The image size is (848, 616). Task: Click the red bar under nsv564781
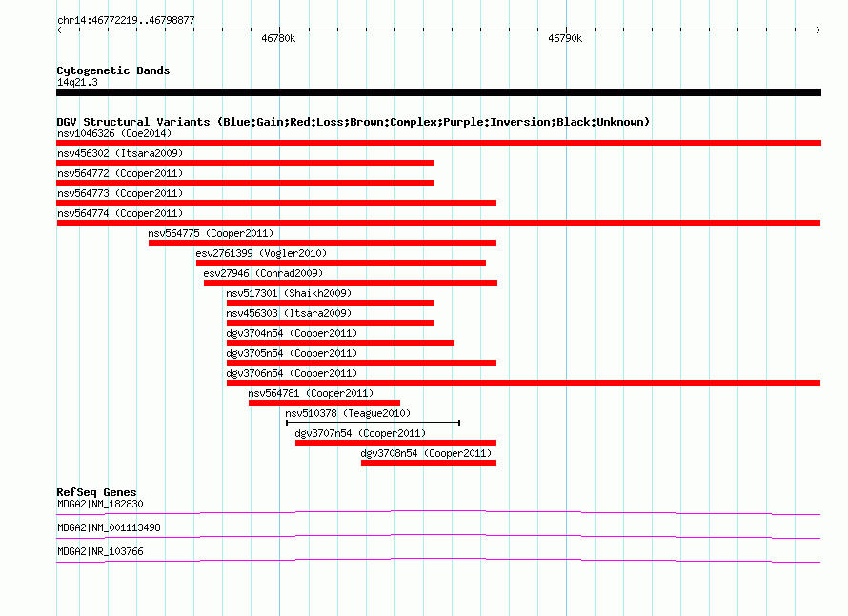[x=325, y=403]
